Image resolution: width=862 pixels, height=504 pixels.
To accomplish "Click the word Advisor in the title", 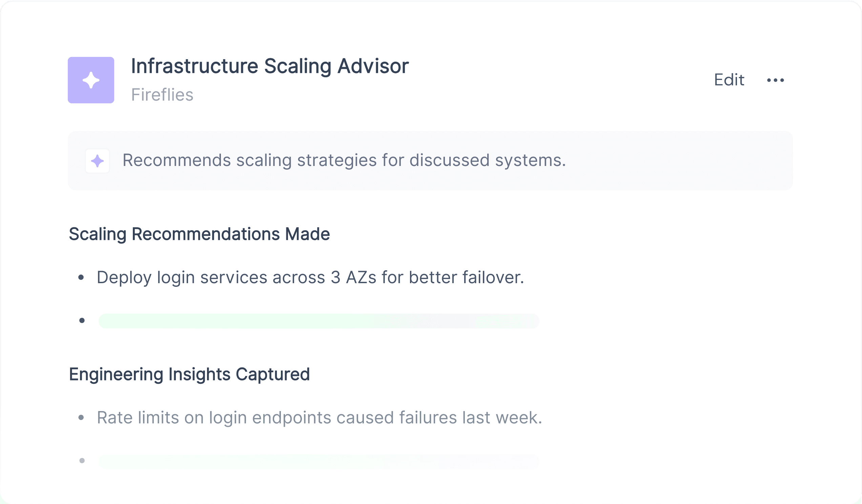I will click(x=373, y=66).
